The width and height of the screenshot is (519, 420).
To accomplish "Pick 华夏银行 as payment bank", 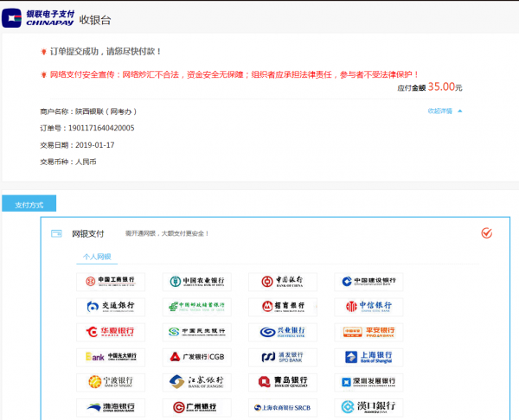I will 111,332.
